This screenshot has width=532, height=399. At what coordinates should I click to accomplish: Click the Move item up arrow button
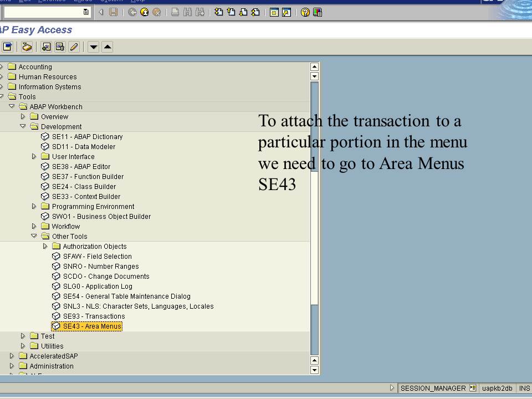click(x=106, y=47)
